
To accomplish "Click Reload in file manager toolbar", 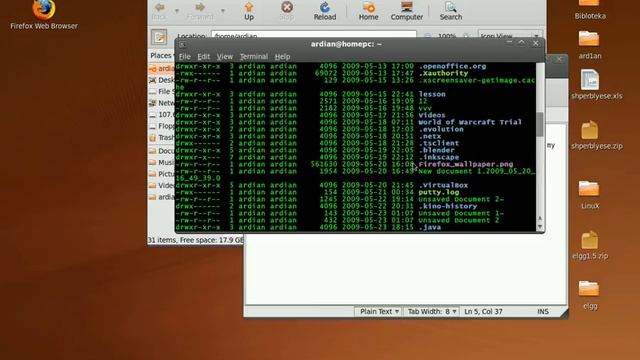I will point(325,11).
